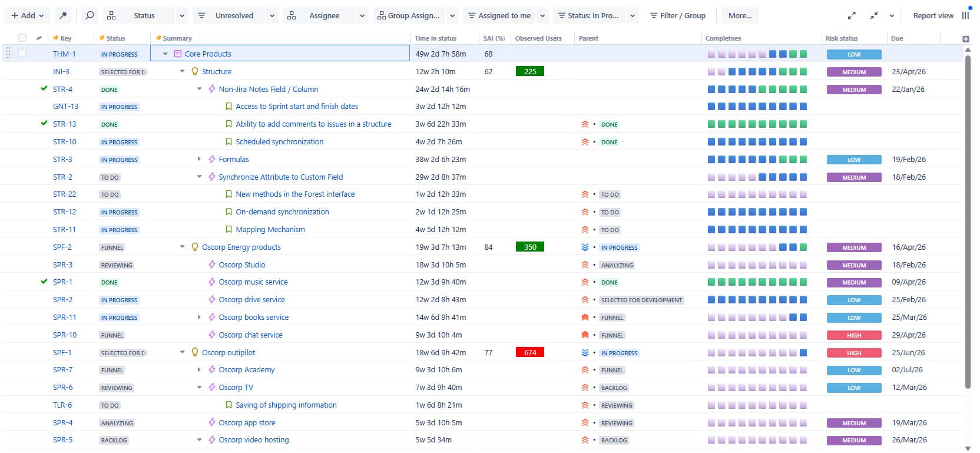The height and width of the screenshot is (453, 980).
Task: Click the plus icon to add a column
Action: tap(965, 39)
